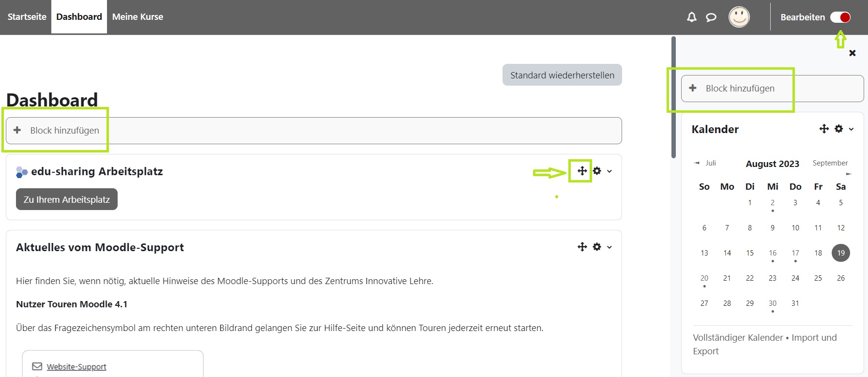Click gear icon of edu-sharing Arbeitsplatz block
The image size is (868, 377).
tap(597, 171)
